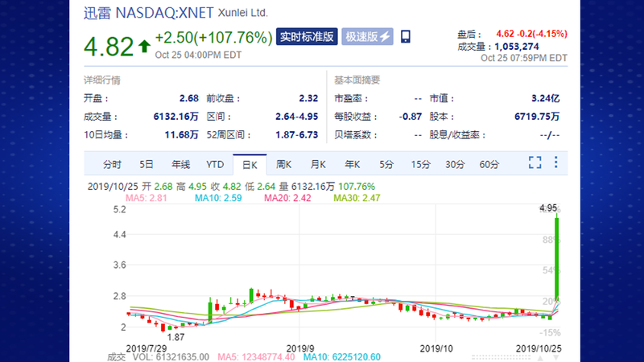
Task: Click the 股本 share capital value 6719.75万
Action: [537, 117]
